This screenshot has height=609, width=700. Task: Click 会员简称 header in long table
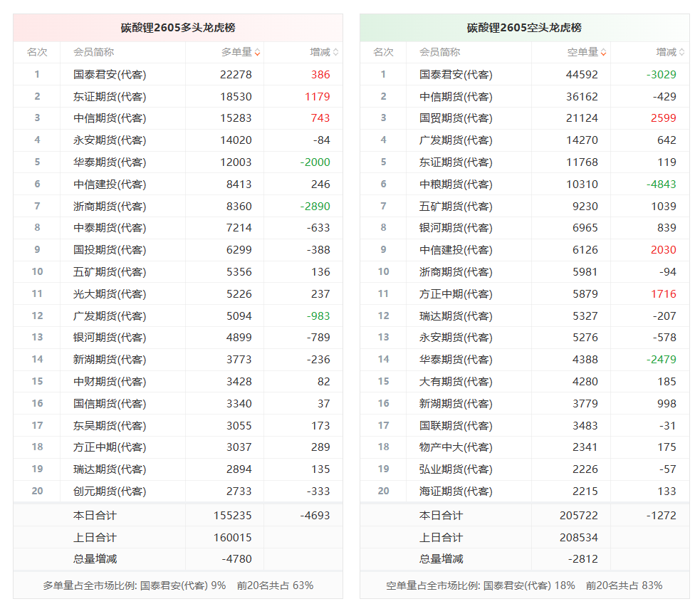click(x=93, y=52)
